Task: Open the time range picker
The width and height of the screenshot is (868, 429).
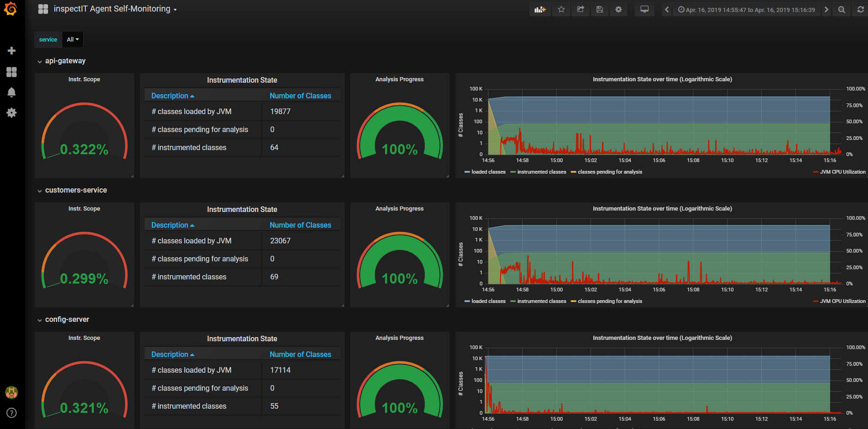Action: pos(746,10)
